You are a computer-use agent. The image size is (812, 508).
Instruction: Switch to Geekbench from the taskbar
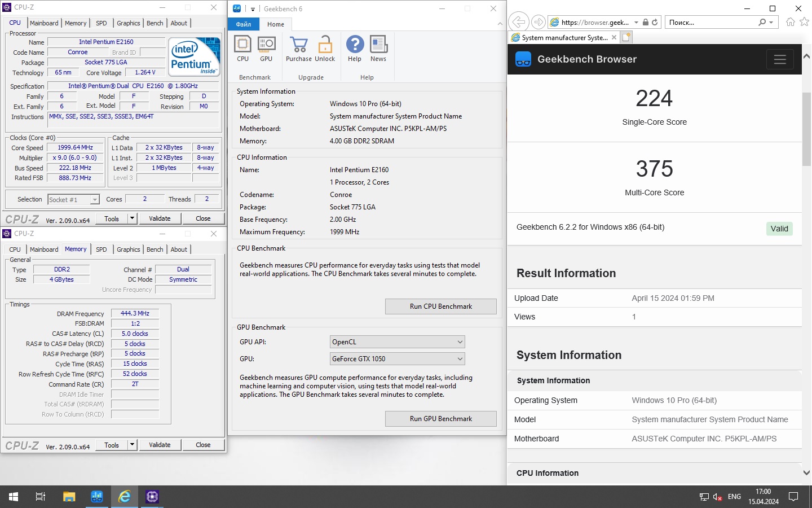(x=97, y=497)
